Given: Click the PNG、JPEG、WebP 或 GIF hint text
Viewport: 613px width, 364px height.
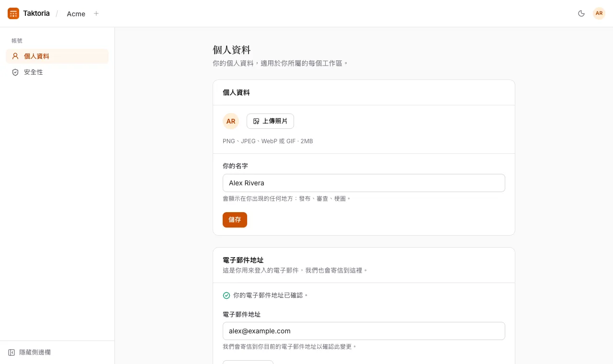Looking at the screenshot, I should 268,141.
